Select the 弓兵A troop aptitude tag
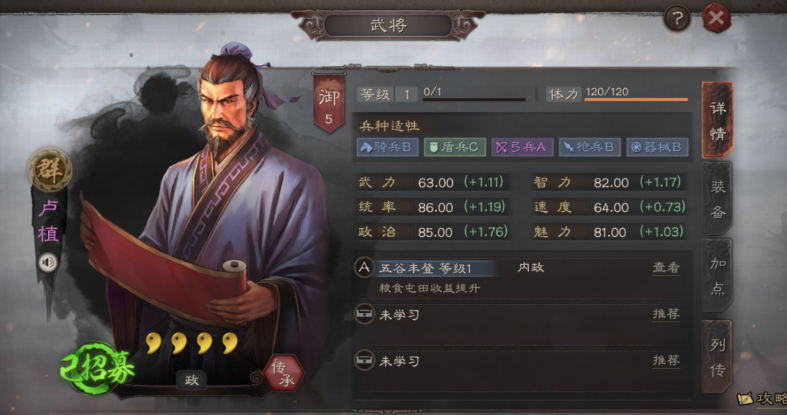 coord(522,147)
